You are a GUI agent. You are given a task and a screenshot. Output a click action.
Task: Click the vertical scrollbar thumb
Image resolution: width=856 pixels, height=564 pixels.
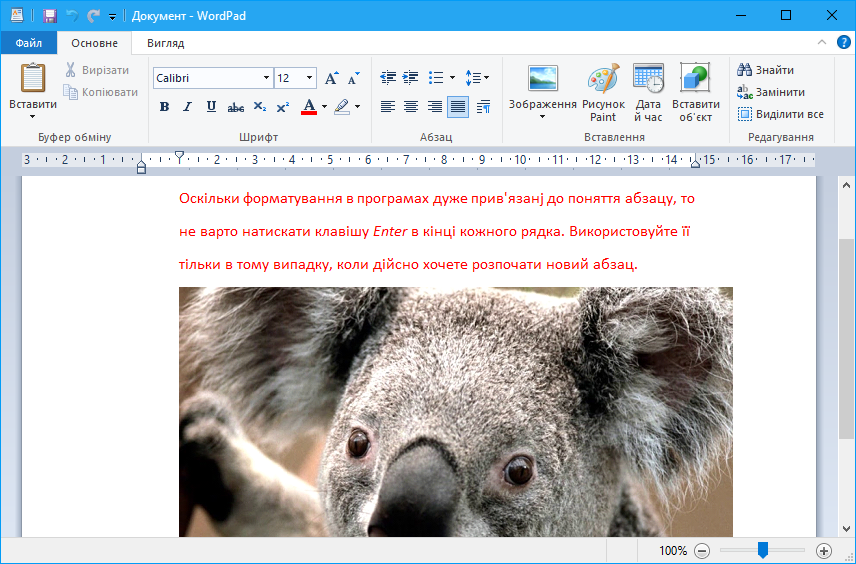point(846,339)
